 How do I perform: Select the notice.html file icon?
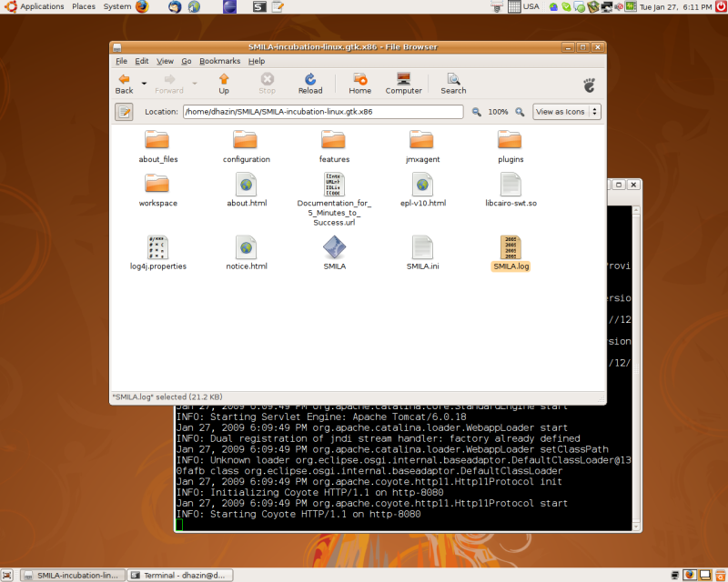246,247
